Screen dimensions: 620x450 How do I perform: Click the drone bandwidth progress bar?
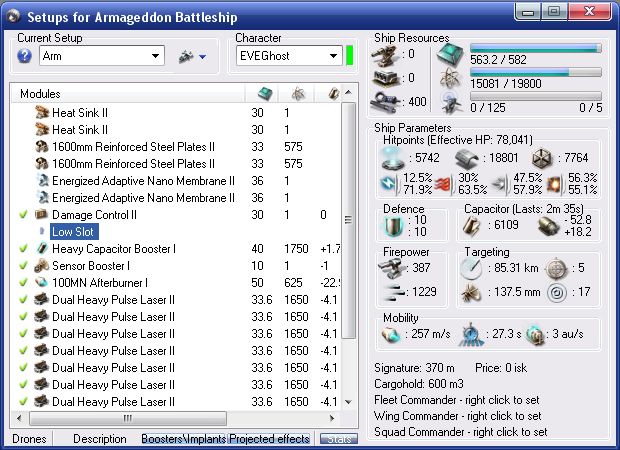(x=536, y=96)
